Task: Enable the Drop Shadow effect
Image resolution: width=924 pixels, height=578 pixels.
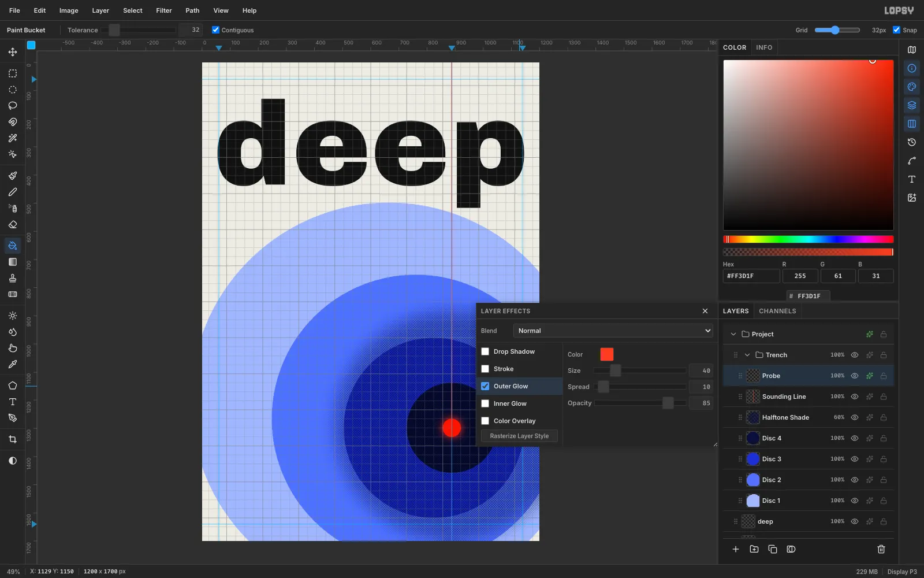Action: (x=485, y=351)
